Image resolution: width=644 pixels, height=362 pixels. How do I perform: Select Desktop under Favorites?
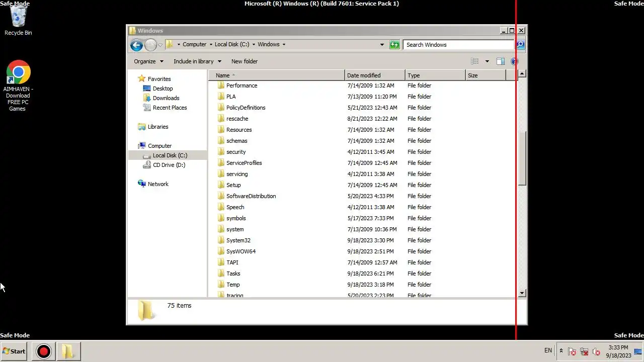coord(163,88)
